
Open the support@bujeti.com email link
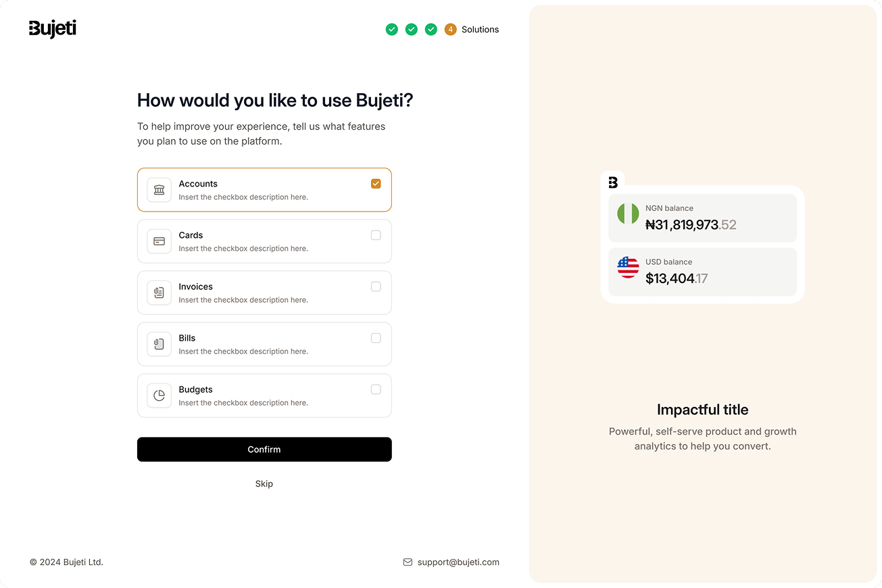(x=458, y=562)
